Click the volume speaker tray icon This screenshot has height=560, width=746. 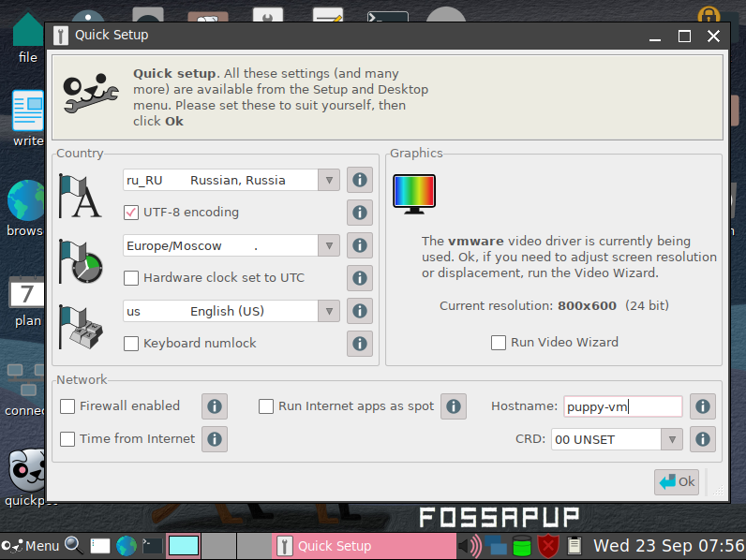[470, 546]
